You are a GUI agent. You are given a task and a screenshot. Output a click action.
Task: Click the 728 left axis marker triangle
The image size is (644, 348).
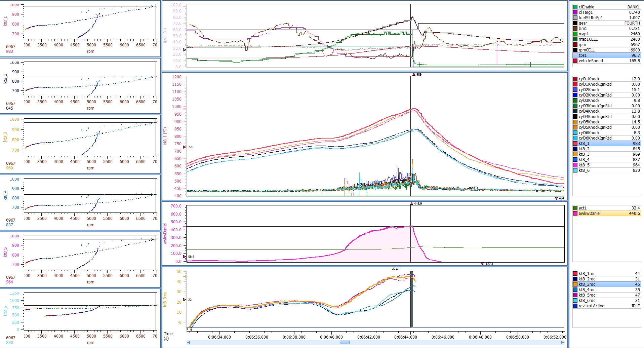(x=185, y=147)
